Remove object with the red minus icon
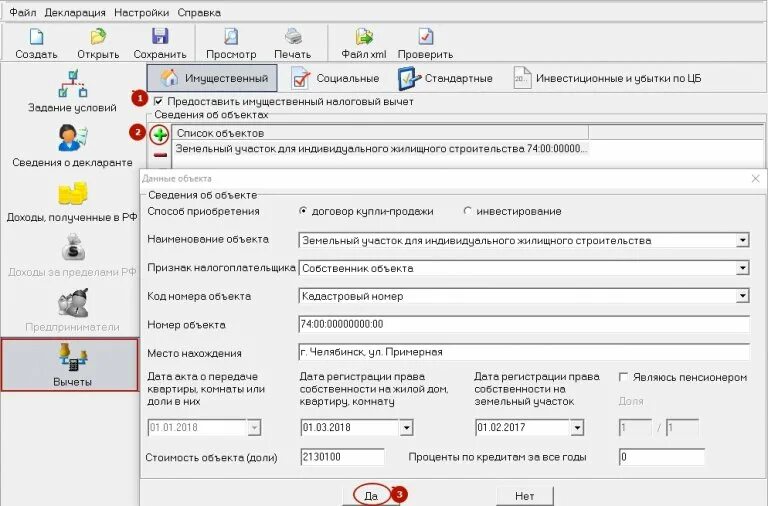The width and height of the screenshot is (768, 506). pos(160,155)
